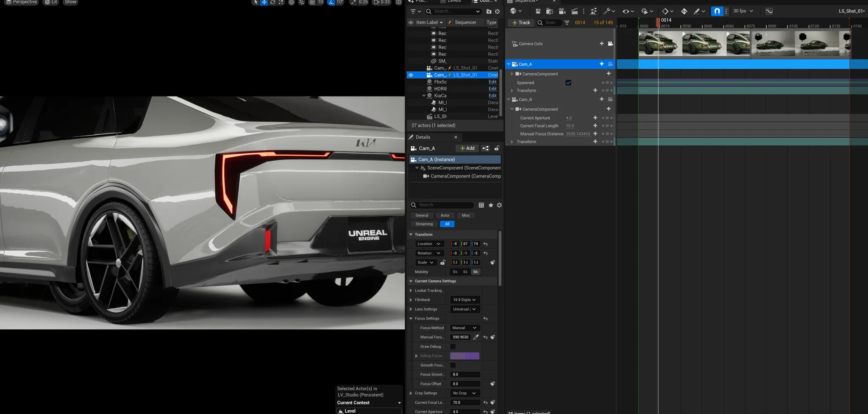Image resolution: width=868 pixels, height=414 pixels.
Task: Click the add Track button
Action: 521,23
